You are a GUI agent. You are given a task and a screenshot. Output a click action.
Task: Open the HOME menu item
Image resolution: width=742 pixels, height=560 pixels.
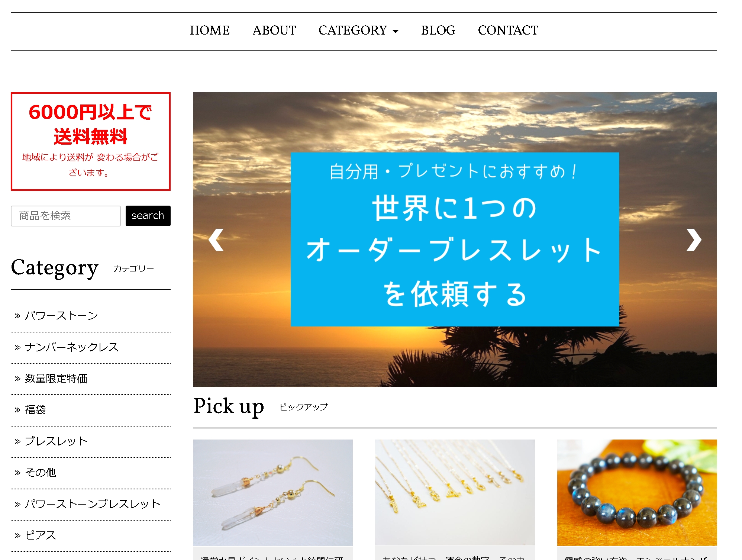pyautogui.click(x=210, y=30)
